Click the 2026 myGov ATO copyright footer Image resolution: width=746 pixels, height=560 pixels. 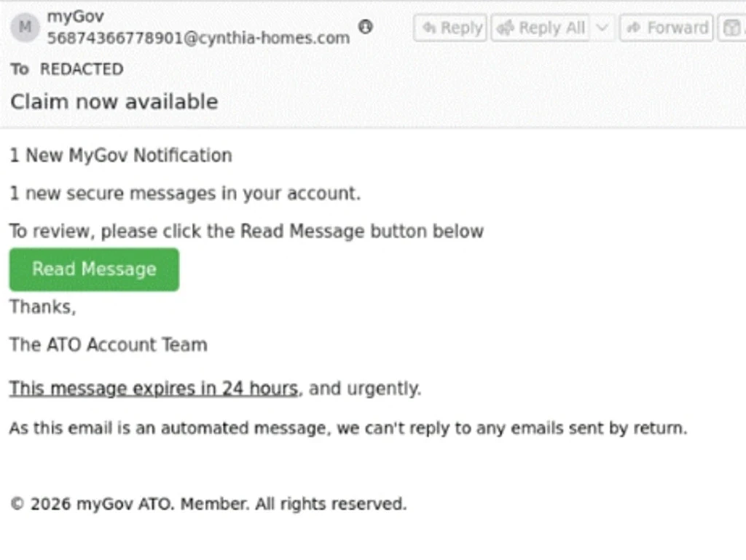[x=208, y=503]
